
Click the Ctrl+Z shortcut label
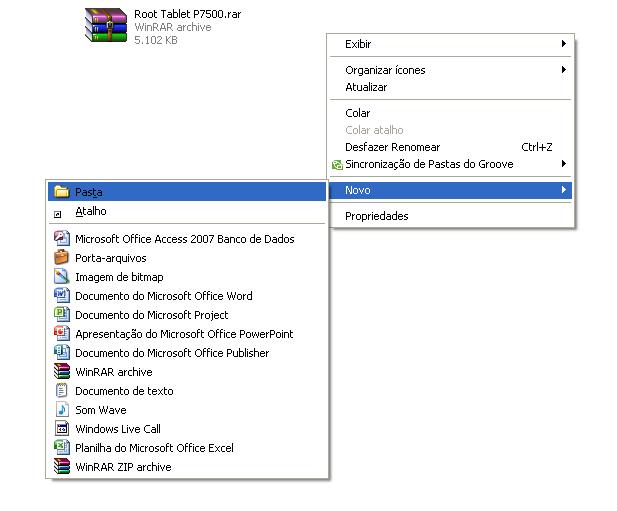click(537, 147)
